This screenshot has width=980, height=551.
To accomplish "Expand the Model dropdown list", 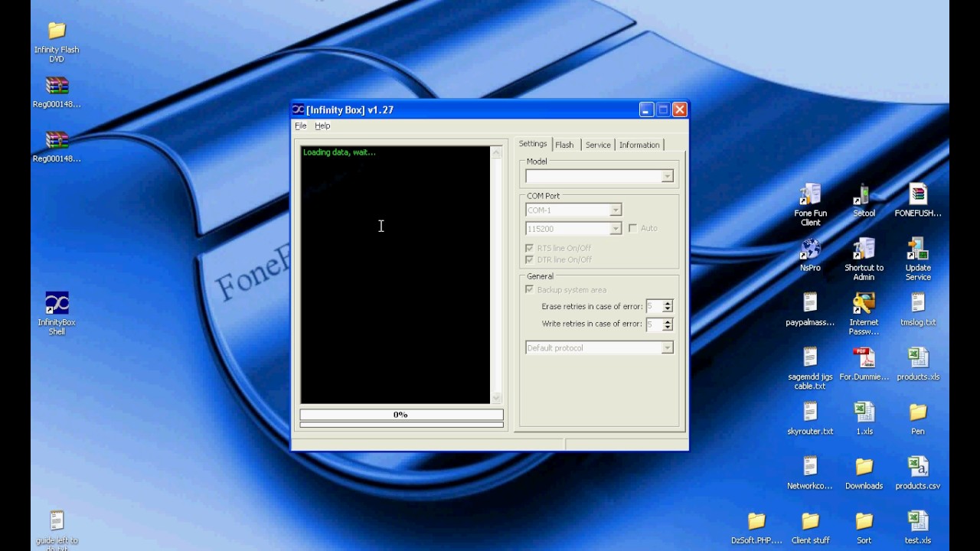I will click(x=667, y=176).
